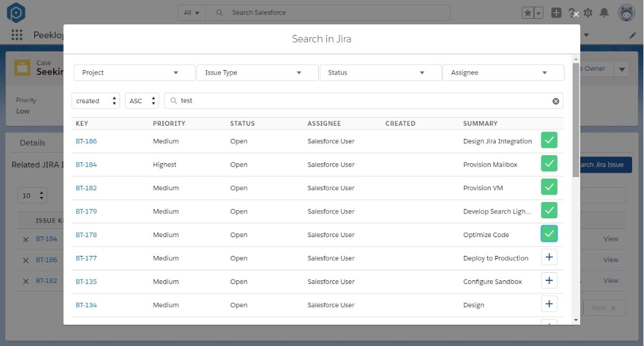Switch to the Details tab
The width and height of the screenshot is (644, 346).
[x=33, y=143]
